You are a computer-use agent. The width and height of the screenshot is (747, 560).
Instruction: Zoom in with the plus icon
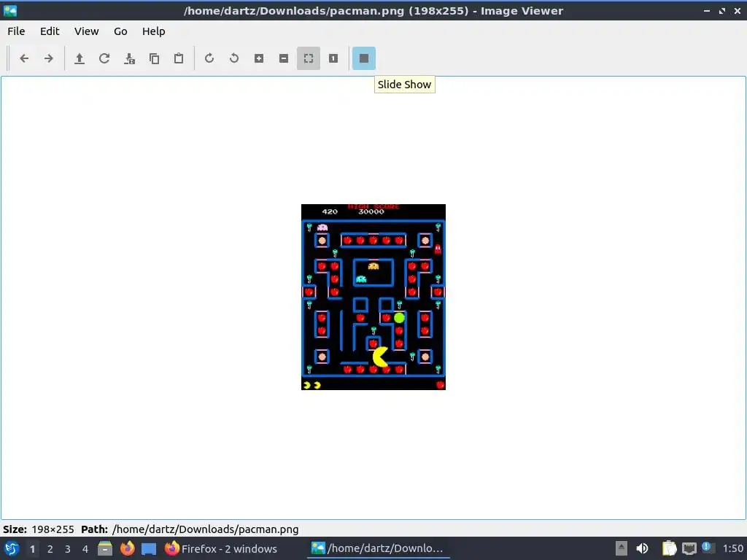[259, 58]
